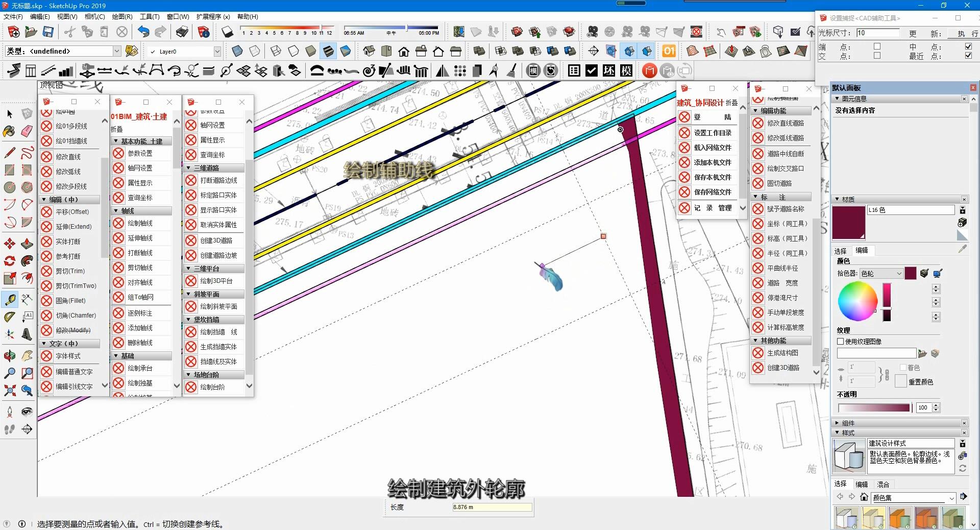The image size is (980, 530).
Task: Click the Save floppy disk icon
Action: pos(48,32)
